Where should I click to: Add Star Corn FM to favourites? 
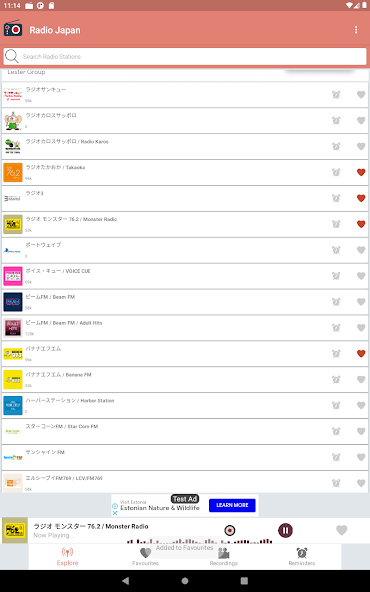[x=361, y=431]
